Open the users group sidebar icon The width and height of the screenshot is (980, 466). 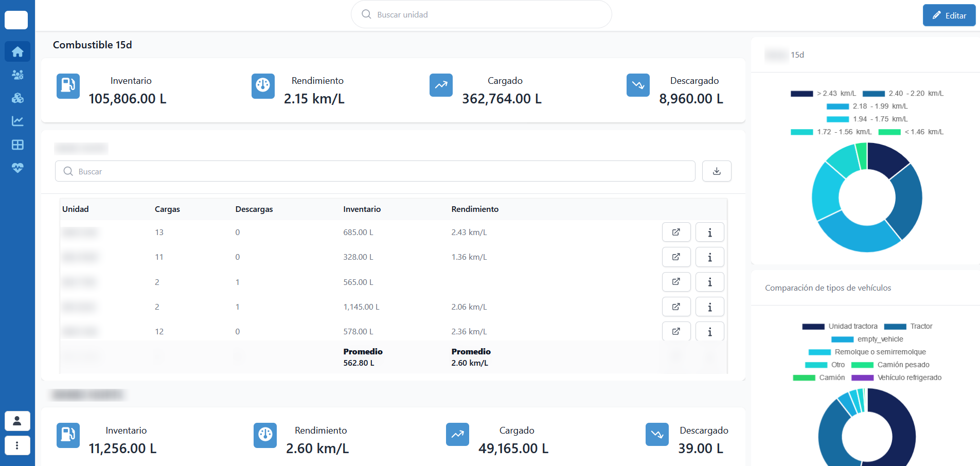pyautogui.click(x=17, y=75)
